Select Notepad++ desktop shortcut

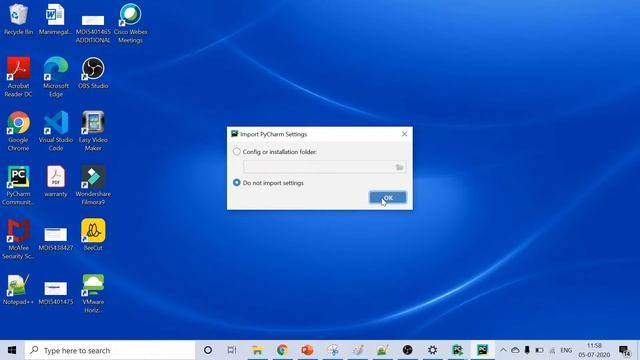(18, 290)
